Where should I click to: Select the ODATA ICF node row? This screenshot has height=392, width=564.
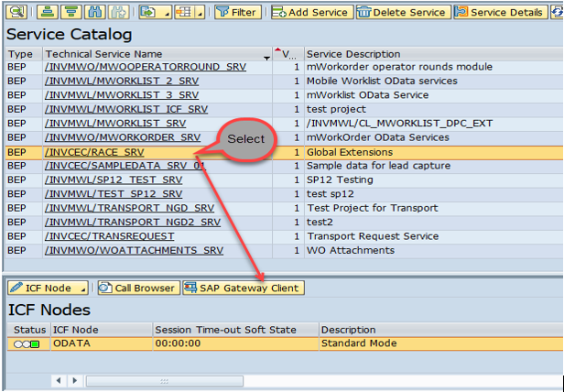[101, 343]
